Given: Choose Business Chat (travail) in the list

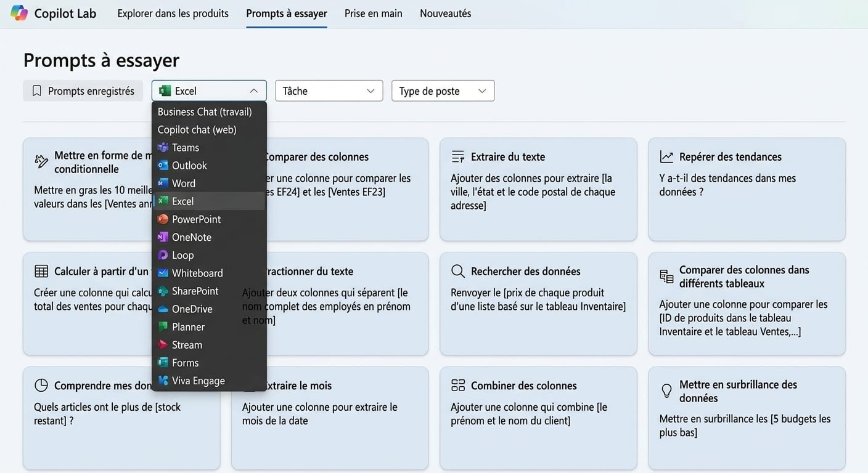Looking at the screenshot, I should (x=209, y=111).
